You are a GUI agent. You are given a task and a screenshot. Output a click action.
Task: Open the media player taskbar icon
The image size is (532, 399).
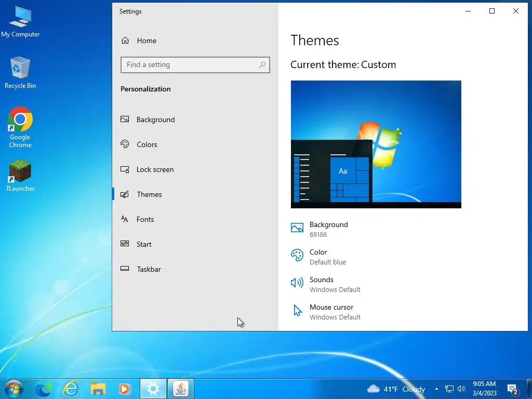125,389
